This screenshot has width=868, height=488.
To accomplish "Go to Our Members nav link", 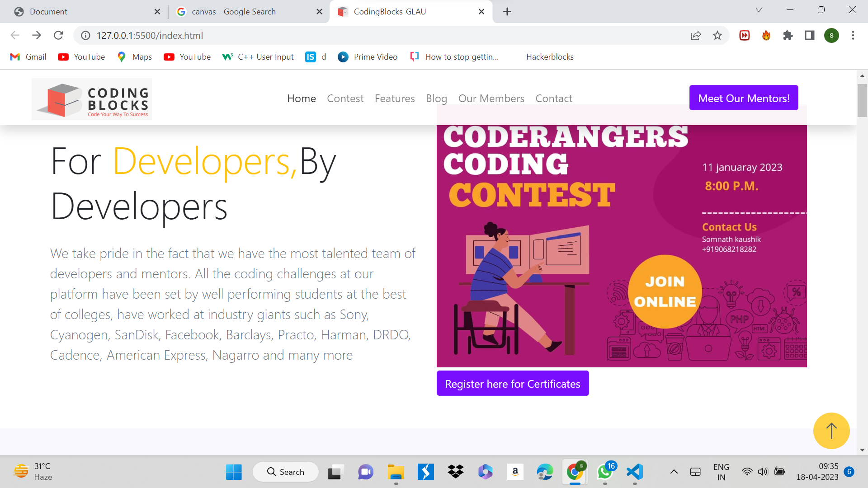I will pos(491,99).
